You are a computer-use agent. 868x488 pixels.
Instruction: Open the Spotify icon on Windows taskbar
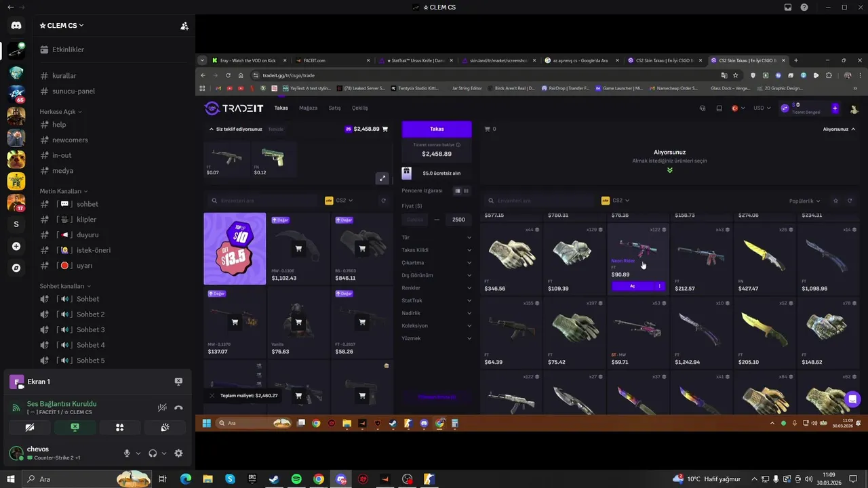coord(296,479)
